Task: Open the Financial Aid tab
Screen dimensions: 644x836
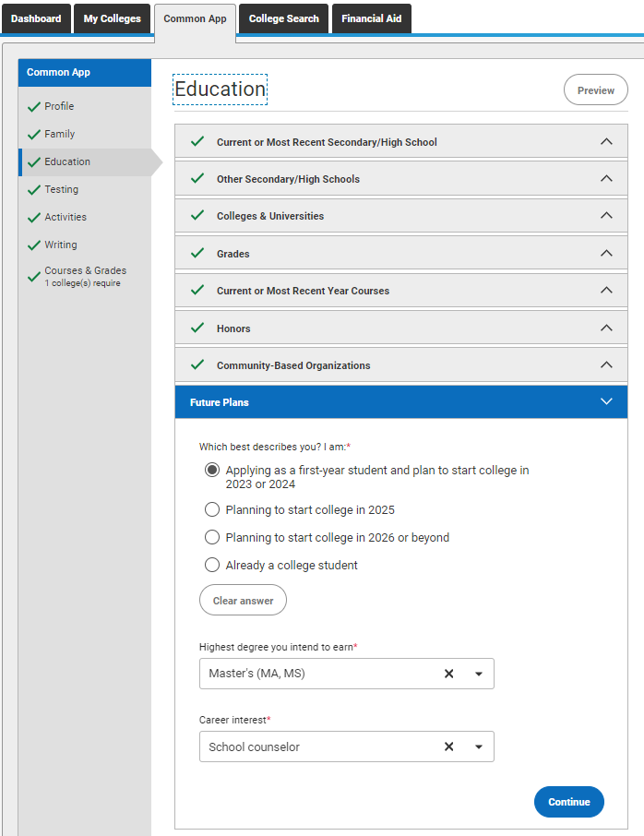Action: [372, 18]
